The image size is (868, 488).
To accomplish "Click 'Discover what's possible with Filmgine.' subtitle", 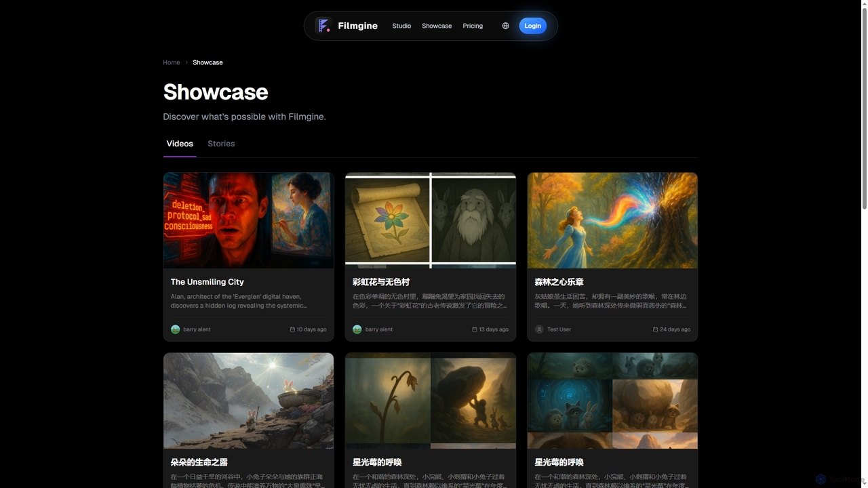I will (244, 117).
